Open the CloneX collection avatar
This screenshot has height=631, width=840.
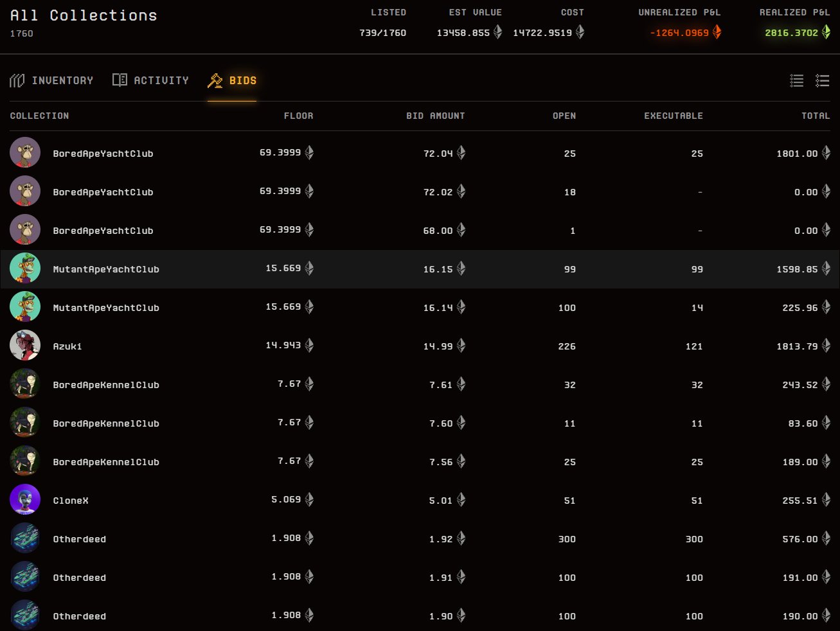(x=25, y=500)
